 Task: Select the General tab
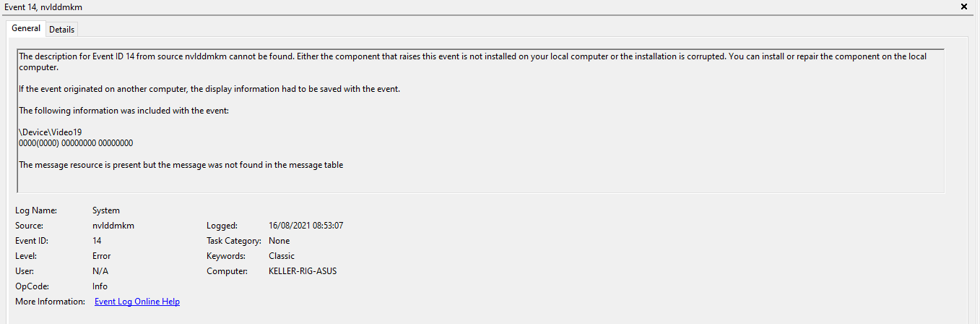click(x=26, y=29)
